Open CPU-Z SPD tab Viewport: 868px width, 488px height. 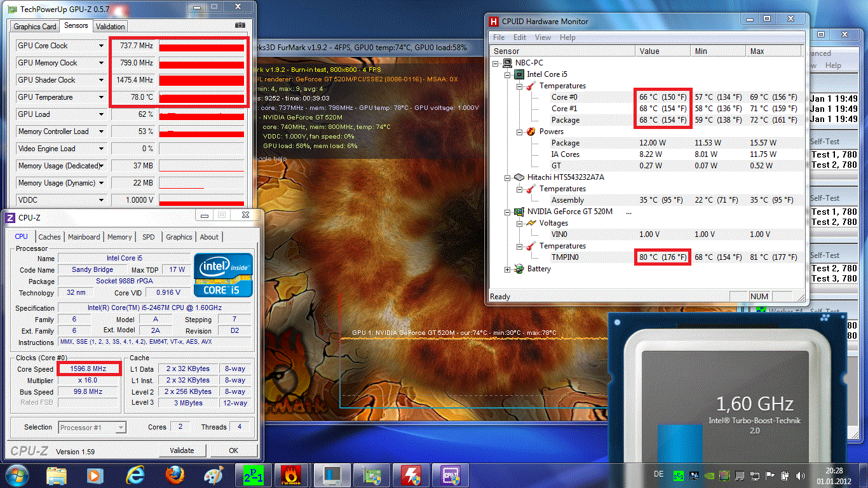point(149,237)
